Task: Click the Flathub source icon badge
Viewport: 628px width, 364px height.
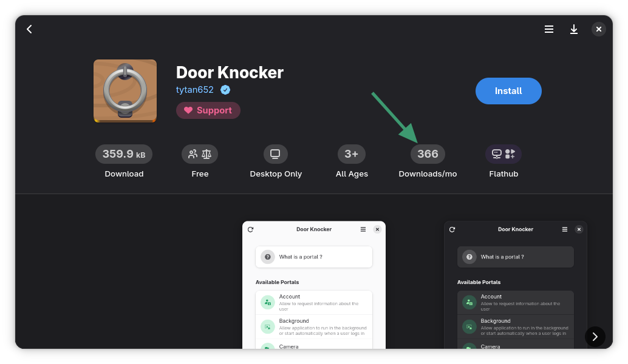Action: pyautogui.click(x=503, y=153)
